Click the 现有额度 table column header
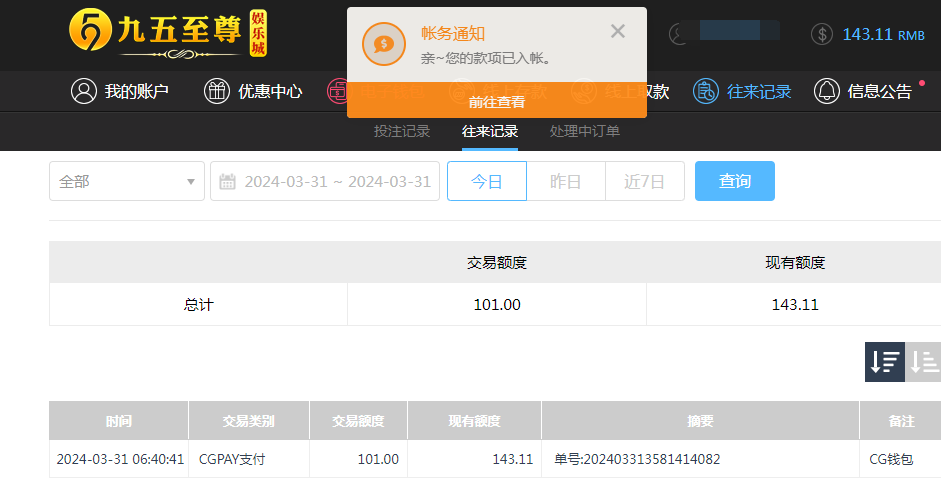Viewport: 941px width, 493px height. tap(475, 421)
